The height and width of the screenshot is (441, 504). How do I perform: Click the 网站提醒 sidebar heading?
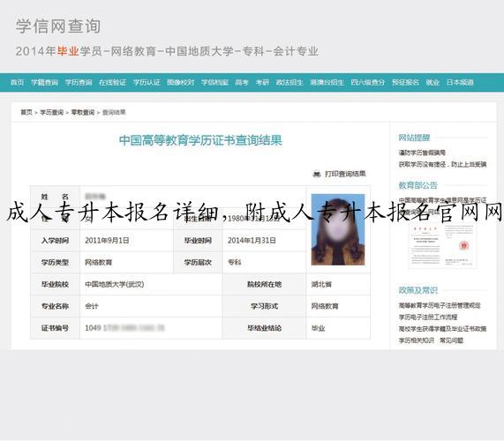(x=414, y=138)
